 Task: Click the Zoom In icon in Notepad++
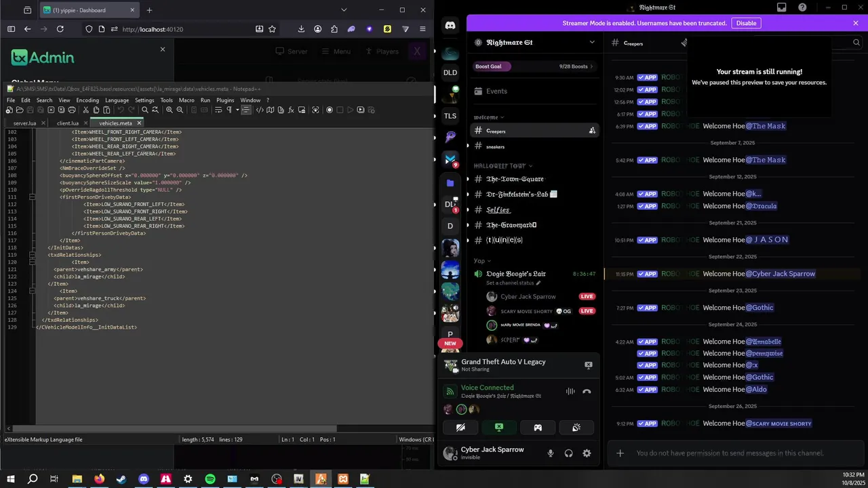[170, 110]
